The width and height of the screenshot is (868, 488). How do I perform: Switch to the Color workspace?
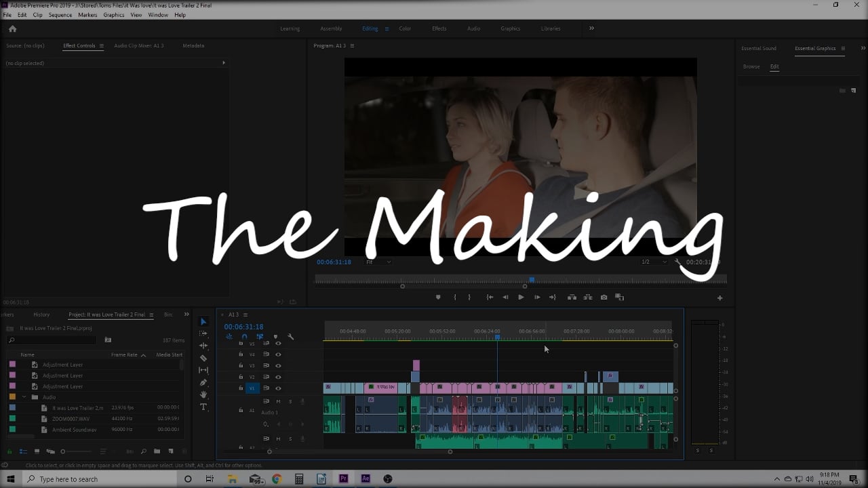click(x=405, y=28)
